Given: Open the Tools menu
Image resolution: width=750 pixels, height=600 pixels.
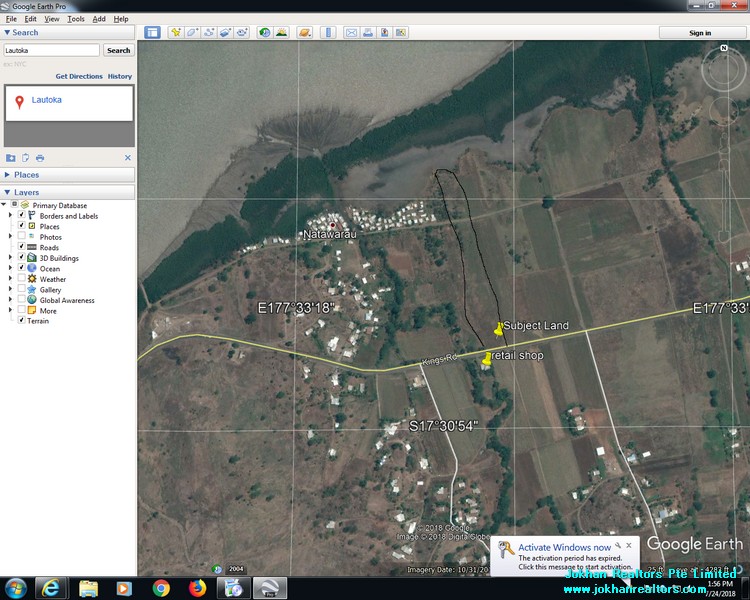Looking at the screenshot, I should click(x=76, y=19).
